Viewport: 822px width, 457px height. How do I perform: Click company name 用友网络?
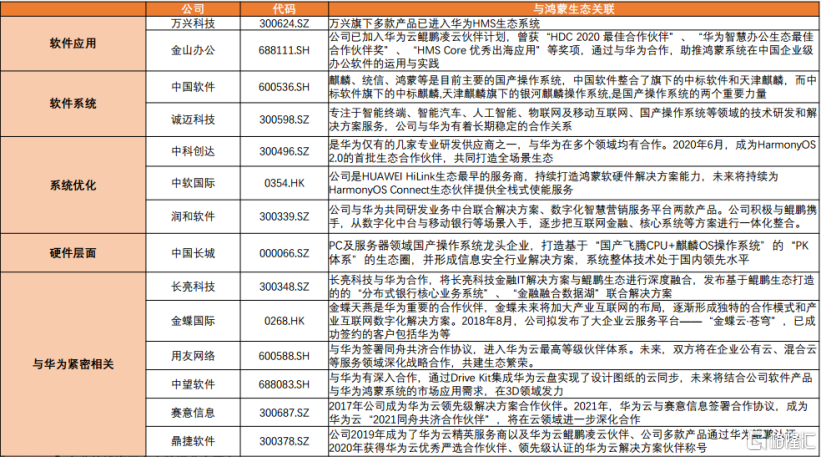point(193,356)
